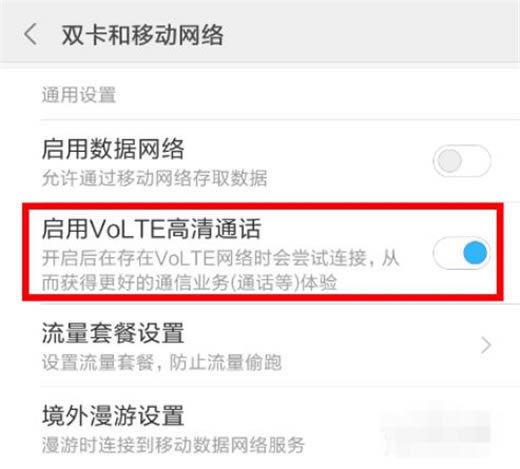Tap description line 开启后在存在VoLTE网络时会尝试连接
Screen dimensions: 520x469
[x=220, y=258]
